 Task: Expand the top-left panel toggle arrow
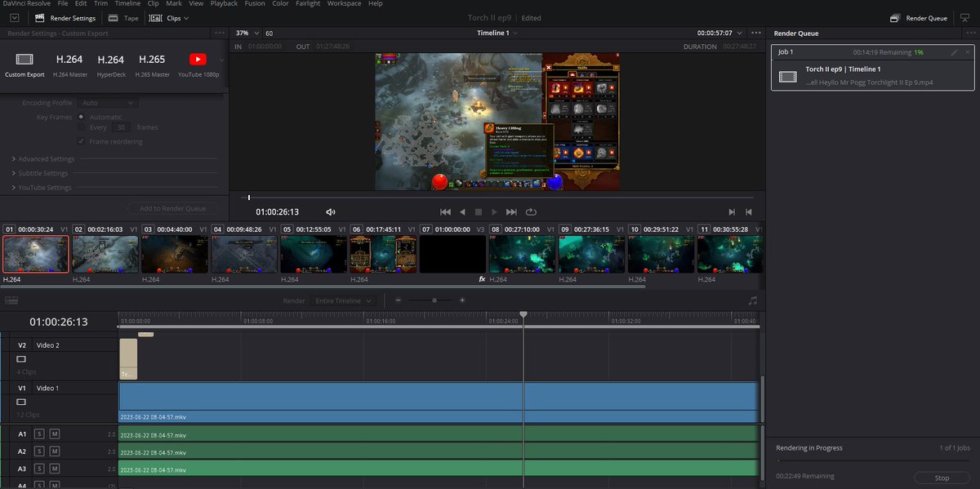click(x=14, y=17)
